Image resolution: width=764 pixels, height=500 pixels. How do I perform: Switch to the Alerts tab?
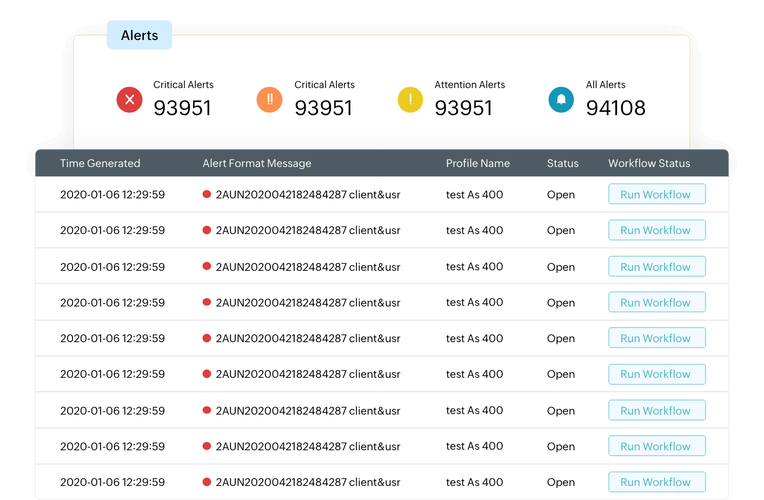pos(139,35)
